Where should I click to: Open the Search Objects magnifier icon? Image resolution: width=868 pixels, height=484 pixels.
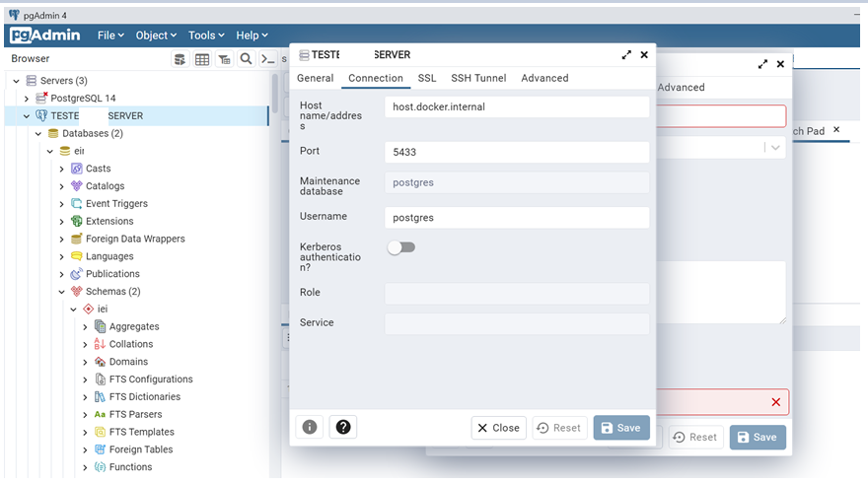[x=247, y=59]
